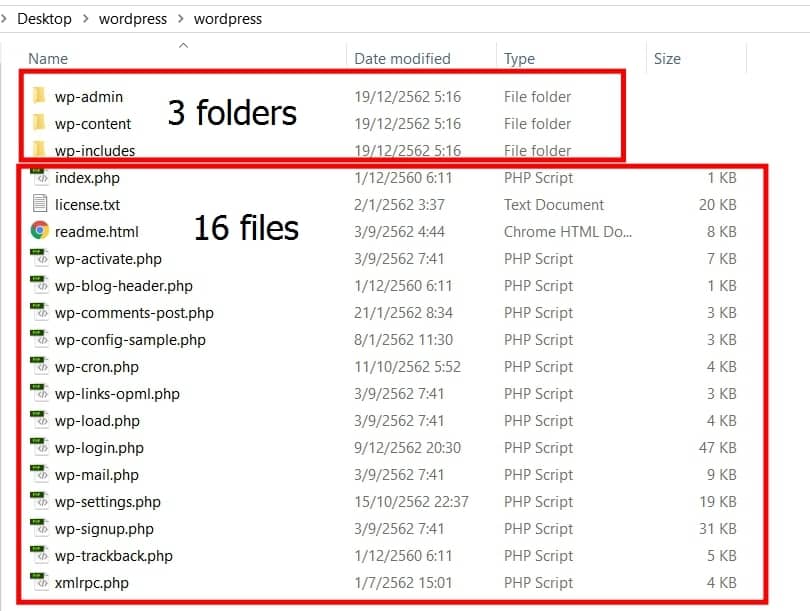Click the xmlrpc.php file icon
This screenshot has height=611, width=810.
39,581
